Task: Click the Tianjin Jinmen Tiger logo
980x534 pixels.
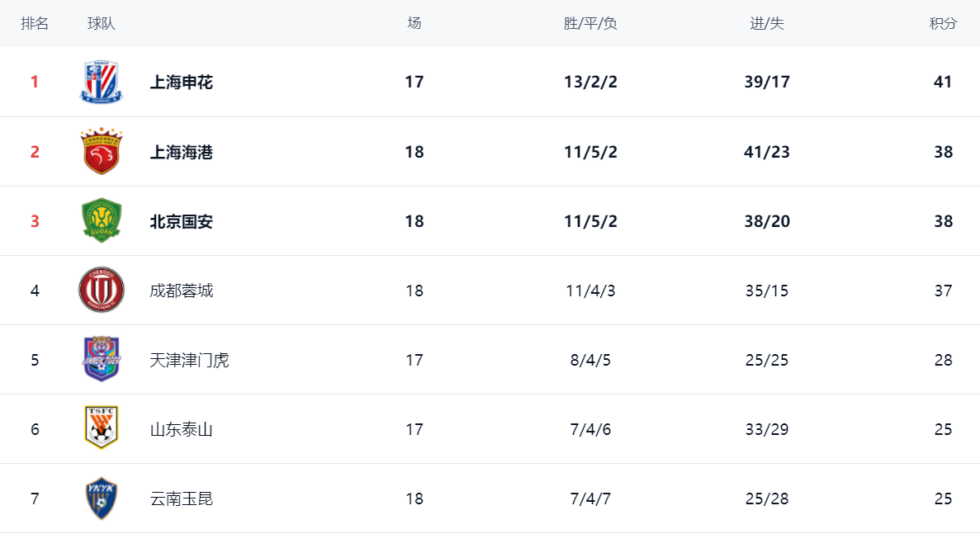Action: [102, 359]
